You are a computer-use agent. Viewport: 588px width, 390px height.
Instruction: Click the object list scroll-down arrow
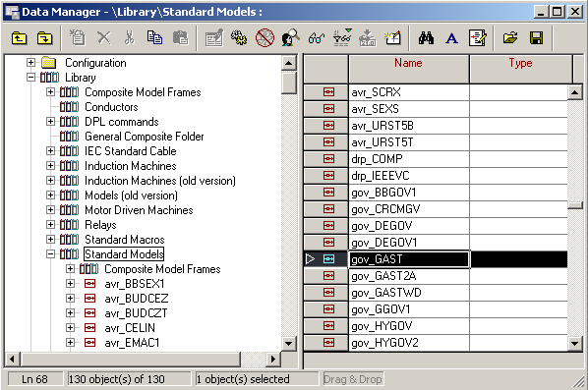coord(575,343)
